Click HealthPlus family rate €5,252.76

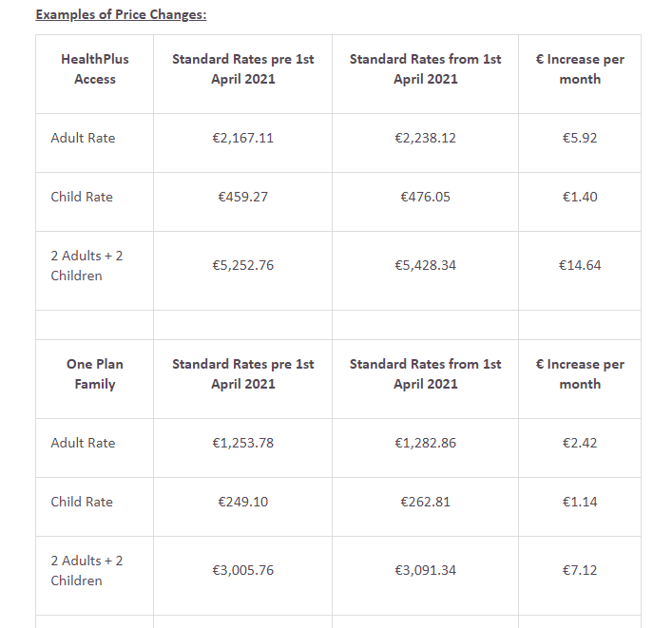(x=242, y=265)
